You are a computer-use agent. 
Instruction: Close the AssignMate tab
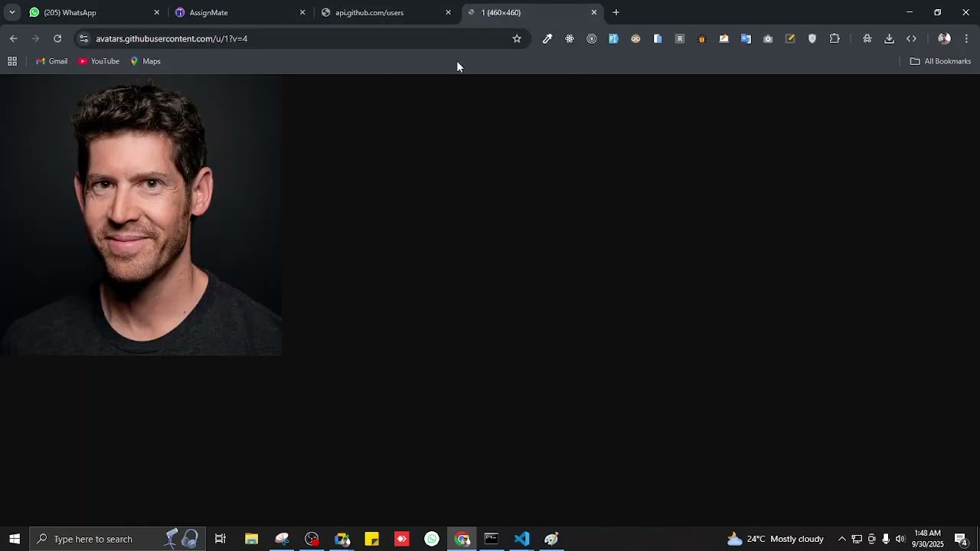[302, 12]
